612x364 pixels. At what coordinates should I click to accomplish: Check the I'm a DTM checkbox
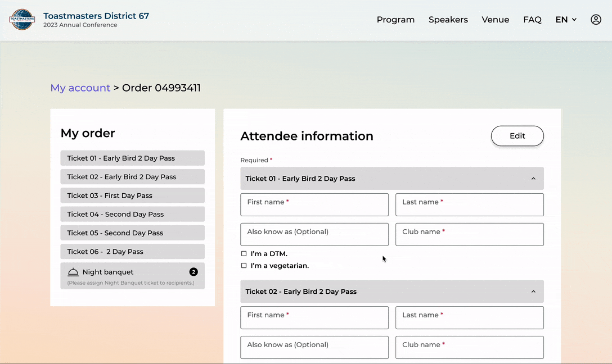click(x=244, y=254)
